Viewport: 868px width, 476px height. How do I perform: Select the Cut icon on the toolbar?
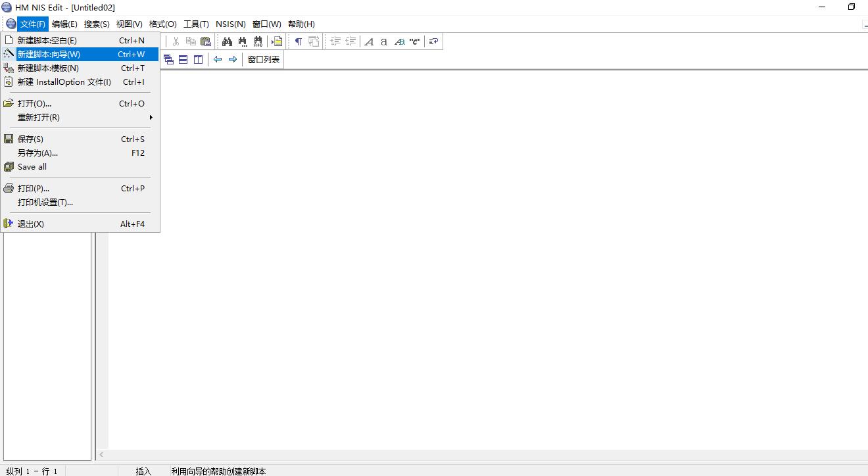pos(176,41)
